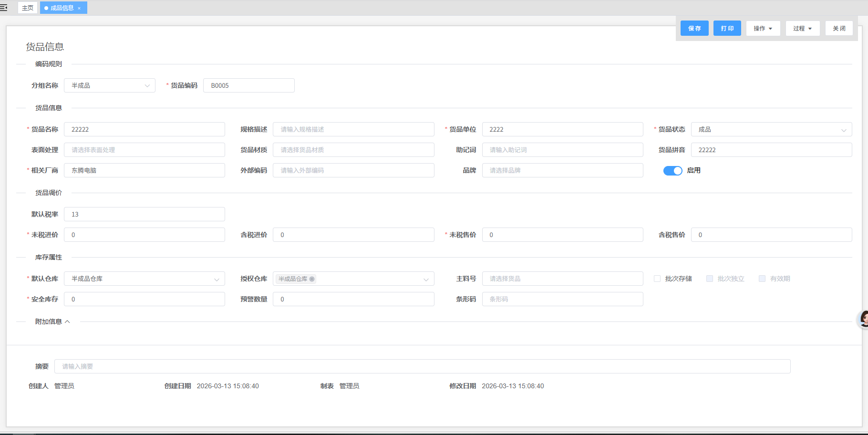868x435 pixels.
Task: Check the 批次存储 checkbox
Action: click(x=657, y=279)
